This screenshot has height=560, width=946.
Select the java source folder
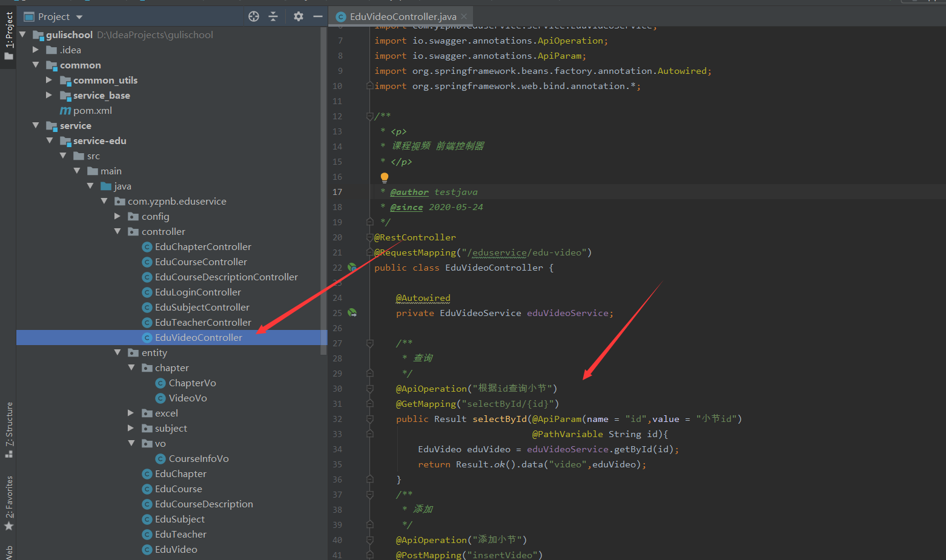(122, 186)
